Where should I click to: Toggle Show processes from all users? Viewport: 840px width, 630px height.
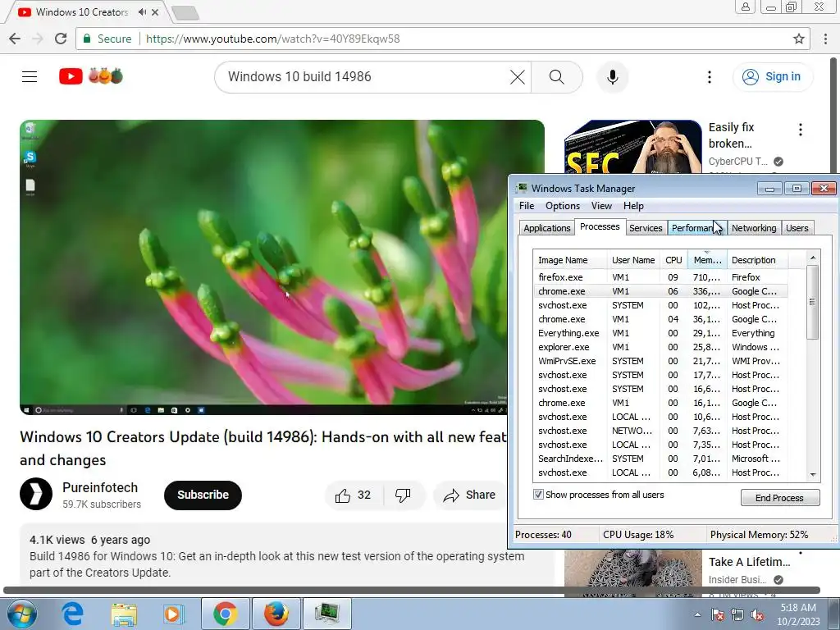point(538,495)
